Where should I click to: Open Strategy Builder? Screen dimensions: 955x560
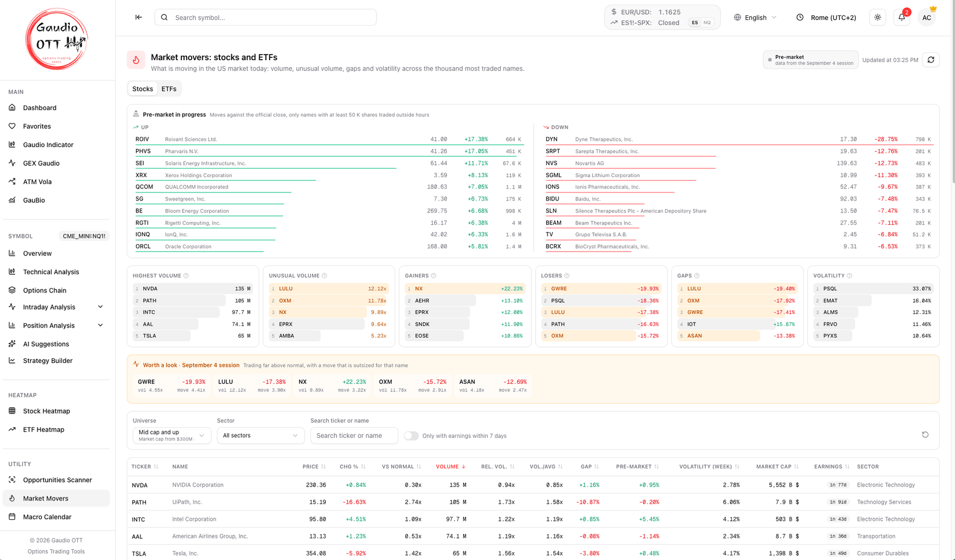pos(56,361)
